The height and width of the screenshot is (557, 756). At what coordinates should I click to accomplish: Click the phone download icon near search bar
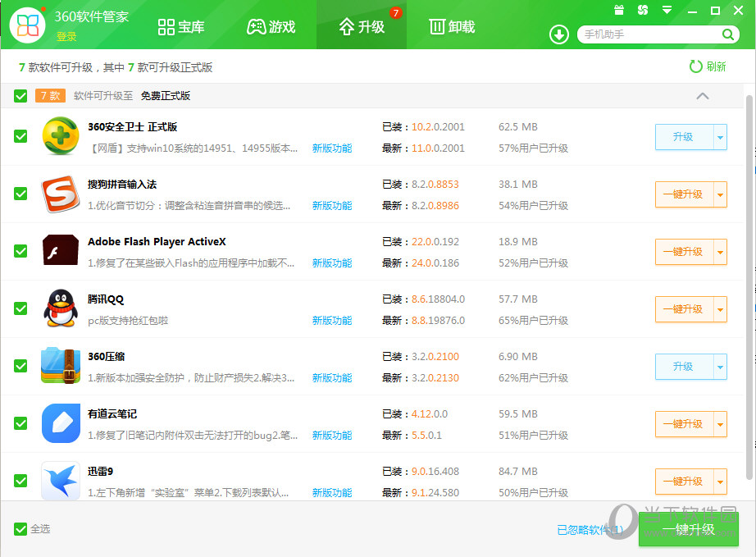pos(558,35)
